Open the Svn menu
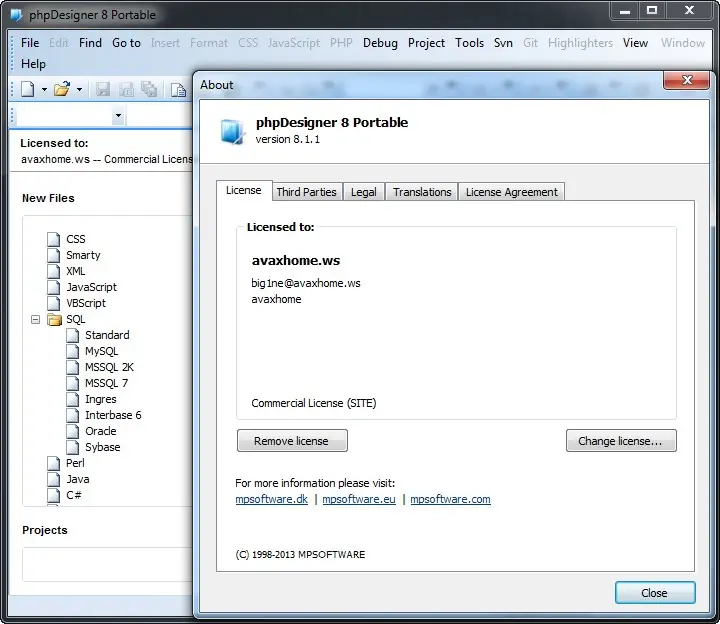This screenshot has height=624, width=720. (503, 43)
